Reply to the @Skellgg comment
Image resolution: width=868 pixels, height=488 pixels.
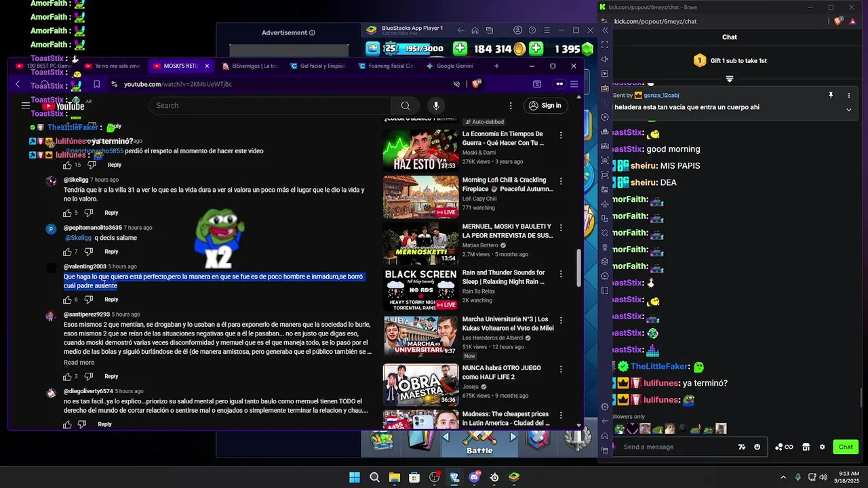[x=111, y=213]
